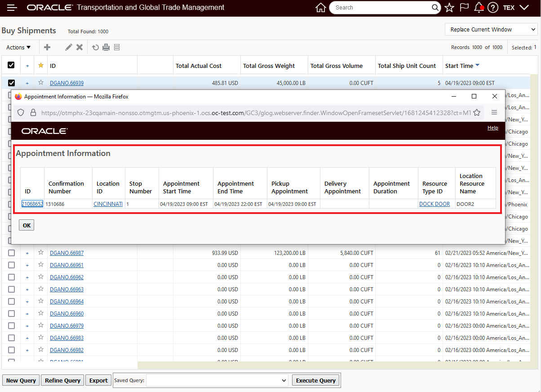Check the DGANO.66987 row checkbox
The image size is (541, 392).
[11, 253]
